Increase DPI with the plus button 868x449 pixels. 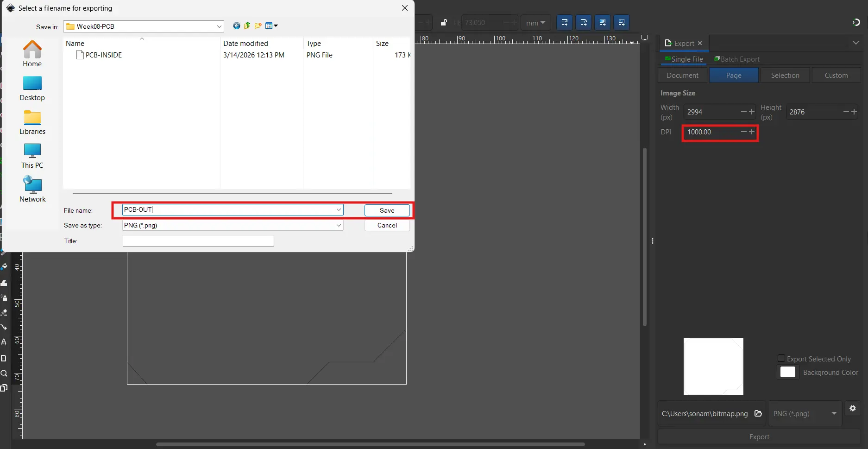752,132
